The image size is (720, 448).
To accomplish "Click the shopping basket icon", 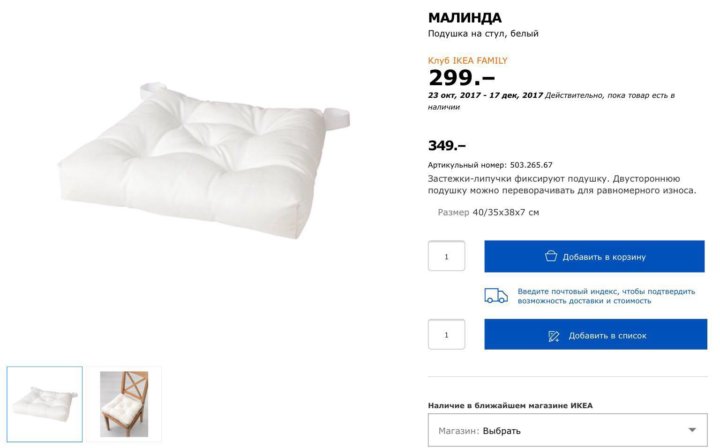I will tap(551, 256).
